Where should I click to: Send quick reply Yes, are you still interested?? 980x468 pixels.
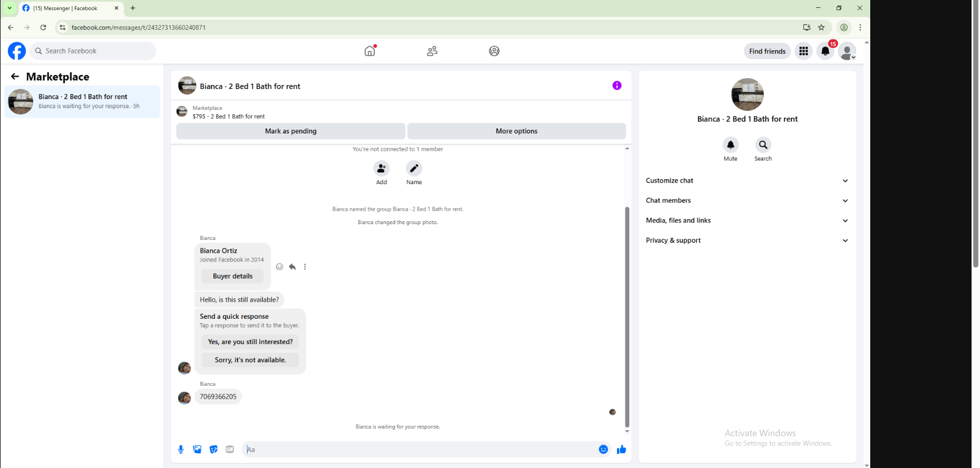[x=250, y=342]
